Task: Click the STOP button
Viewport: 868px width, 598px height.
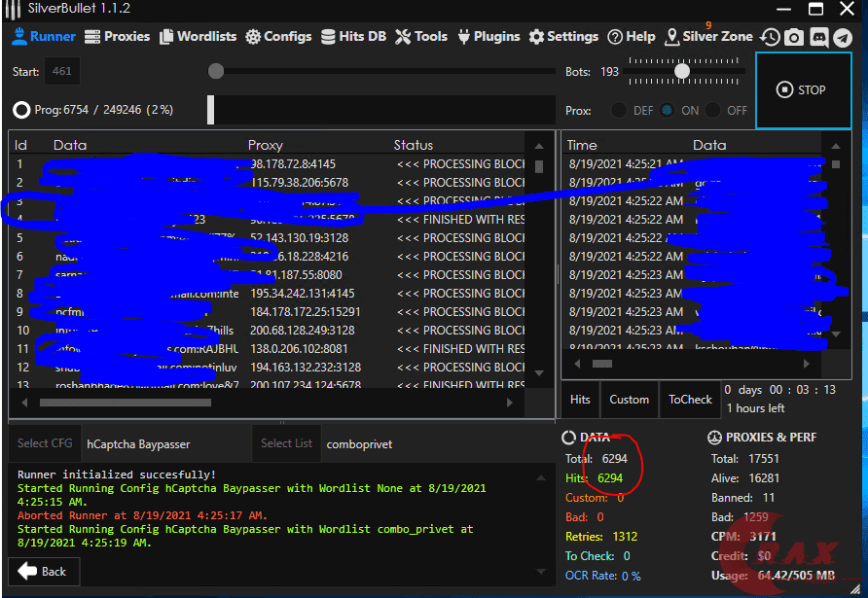Action: 803,90
